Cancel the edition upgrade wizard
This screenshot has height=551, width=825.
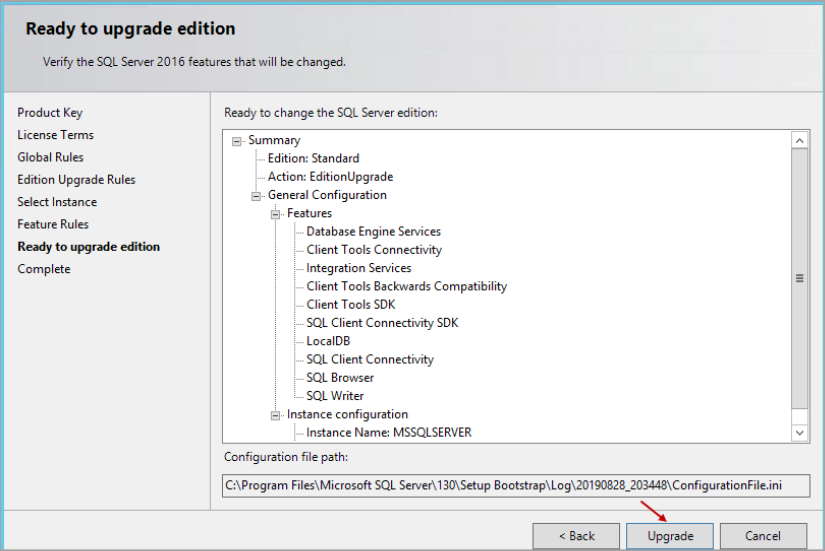(763, 536)
